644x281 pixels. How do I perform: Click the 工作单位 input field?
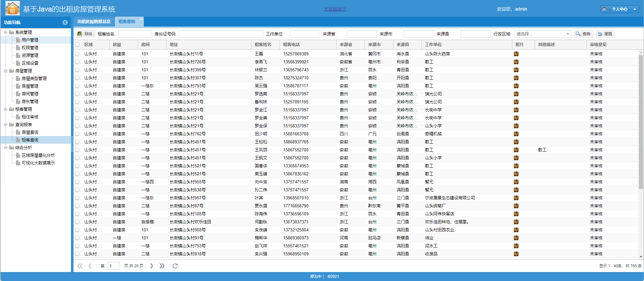(x=305, y=34)
